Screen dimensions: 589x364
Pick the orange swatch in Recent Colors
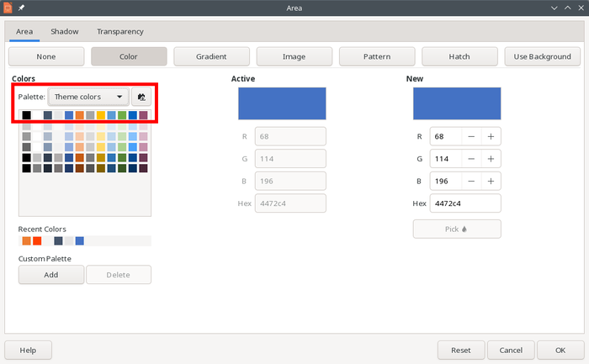pyautogui.click(x=27, y=241)
